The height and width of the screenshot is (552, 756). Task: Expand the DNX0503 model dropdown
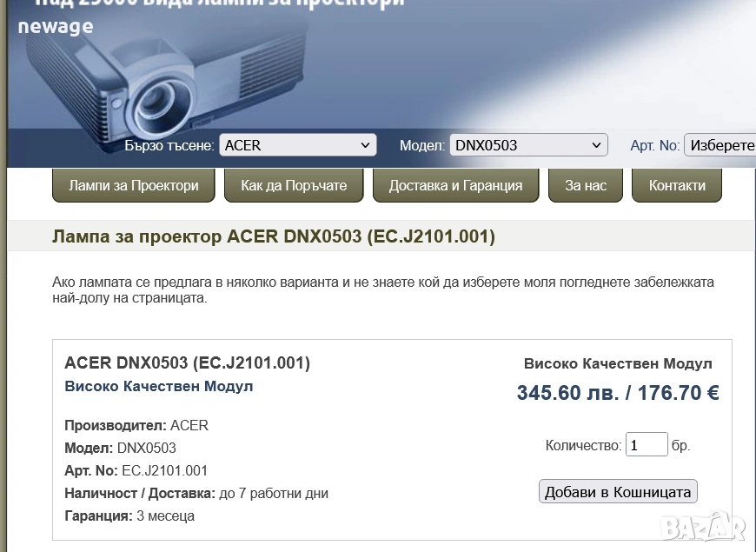pos(528,145)
